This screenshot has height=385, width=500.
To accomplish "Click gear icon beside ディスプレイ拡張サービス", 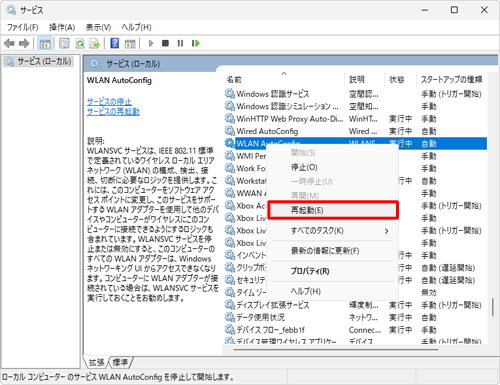I will point(230,305).
